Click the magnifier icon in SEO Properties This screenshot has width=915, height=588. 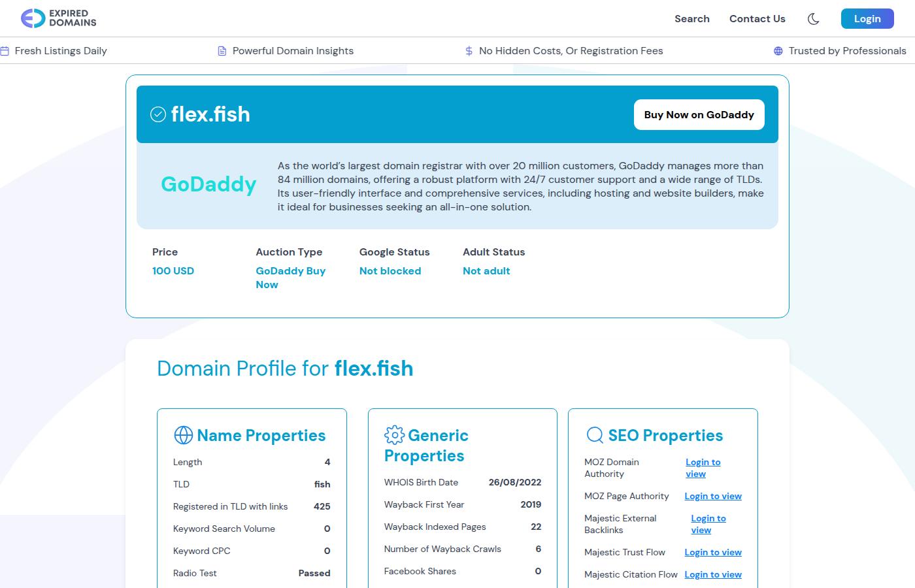pos(595,435)
